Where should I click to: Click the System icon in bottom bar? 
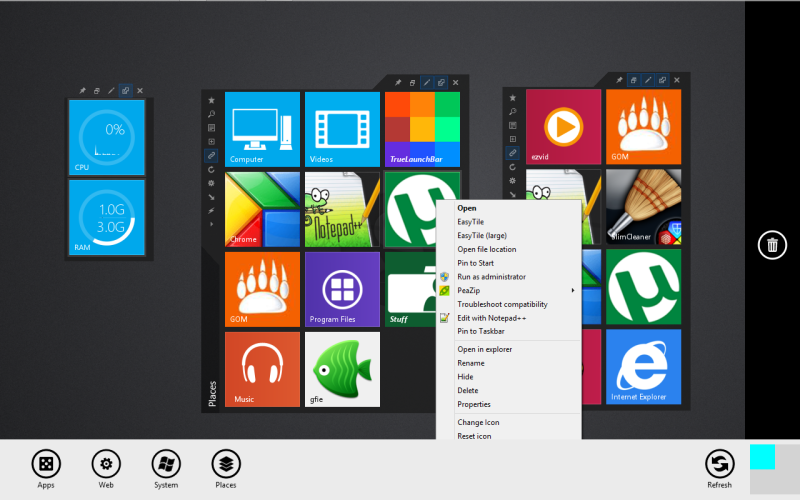tap(166, 464)
